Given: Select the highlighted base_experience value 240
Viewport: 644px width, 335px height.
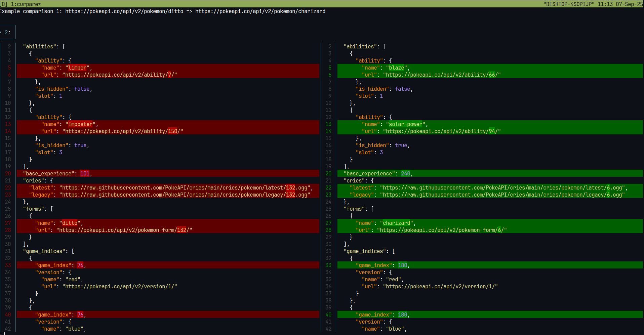Looking at the screenshot, I should 405,173.
